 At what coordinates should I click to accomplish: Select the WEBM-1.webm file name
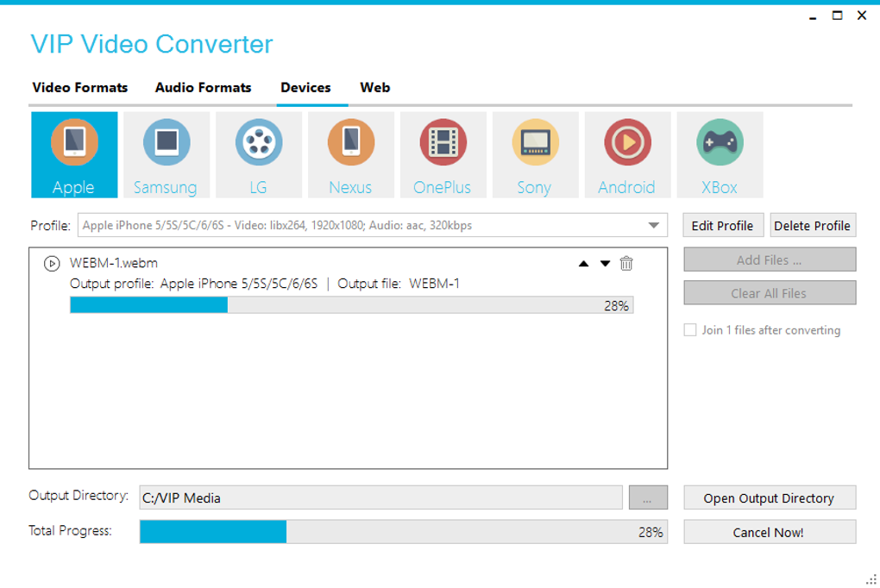[x=113, y=263]
